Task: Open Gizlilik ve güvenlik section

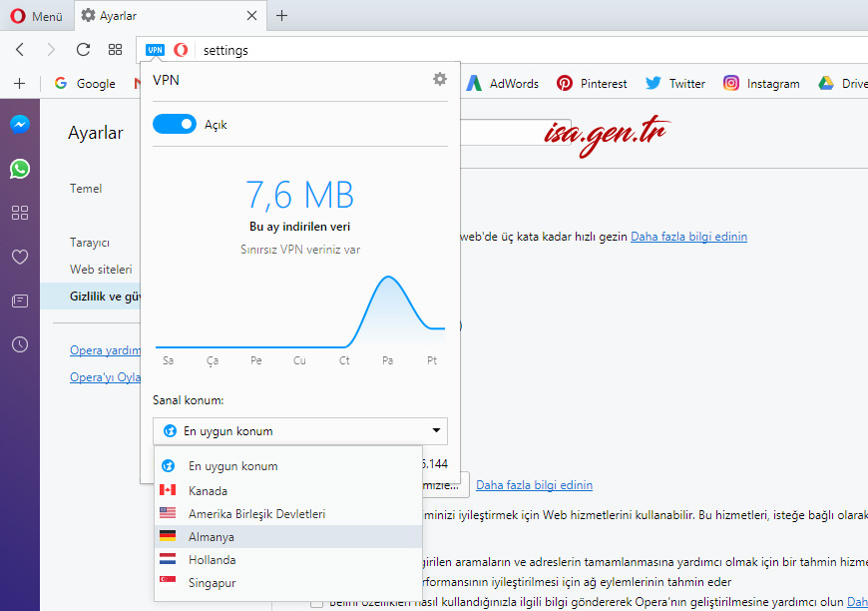Action: click(90, 297)
